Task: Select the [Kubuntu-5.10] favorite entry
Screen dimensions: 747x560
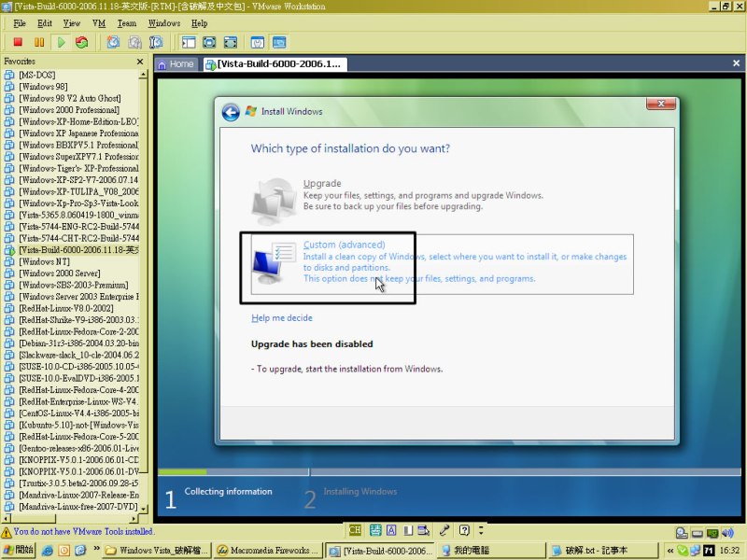Action: [72, 426]
